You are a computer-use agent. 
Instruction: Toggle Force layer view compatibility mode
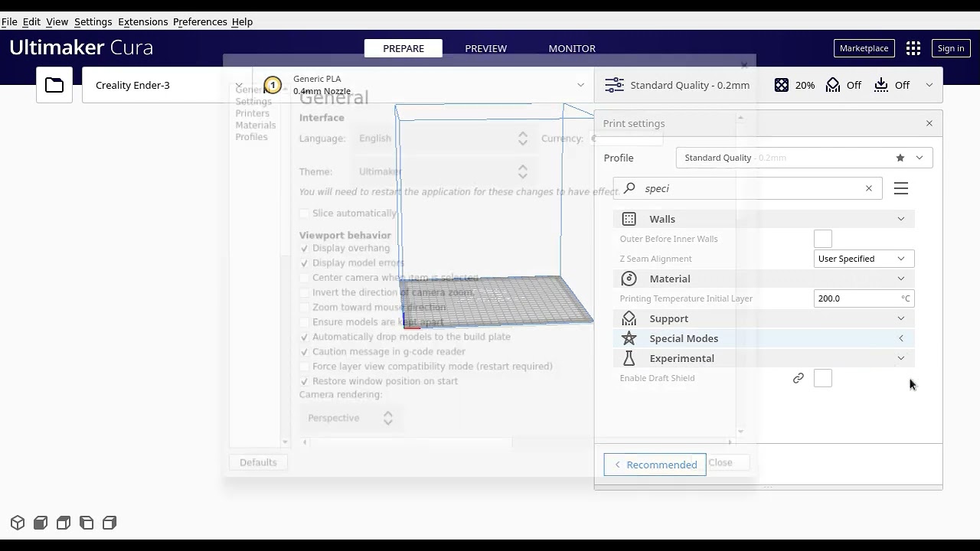[305, 367]
